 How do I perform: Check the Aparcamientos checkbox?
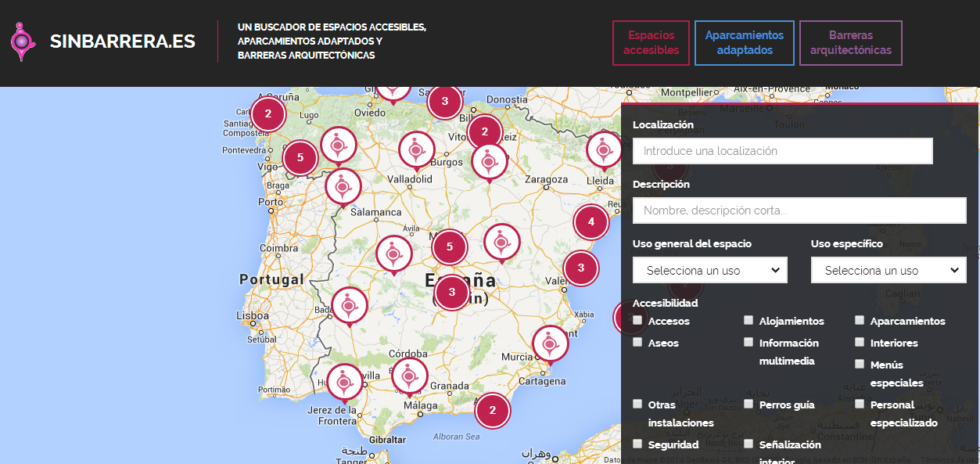tap(860, 321)
